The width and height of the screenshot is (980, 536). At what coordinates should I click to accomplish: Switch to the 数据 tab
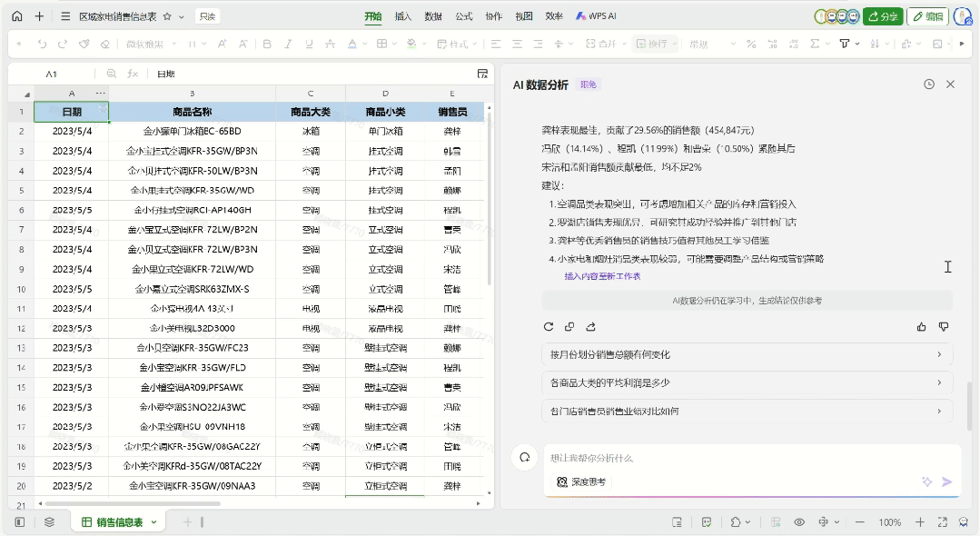coord(433,16)
